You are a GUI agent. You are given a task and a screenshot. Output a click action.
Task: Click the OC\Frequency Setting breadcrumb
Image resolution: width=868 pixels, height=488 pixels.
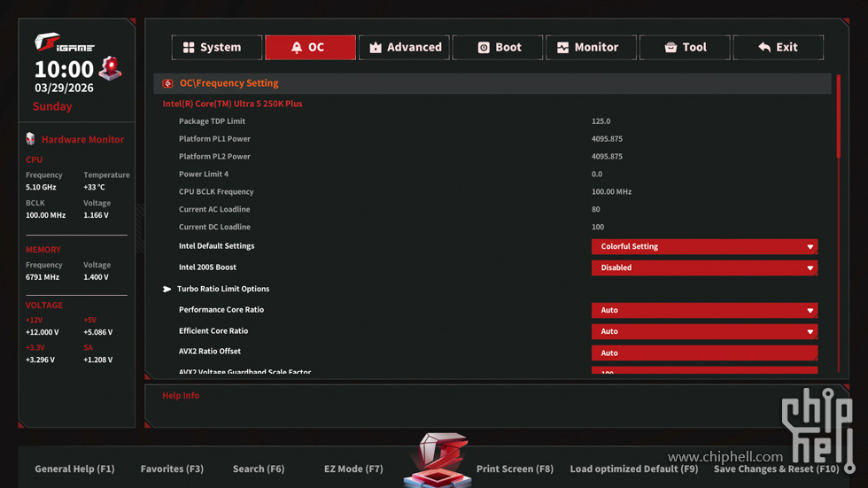[x=229, y=83]
